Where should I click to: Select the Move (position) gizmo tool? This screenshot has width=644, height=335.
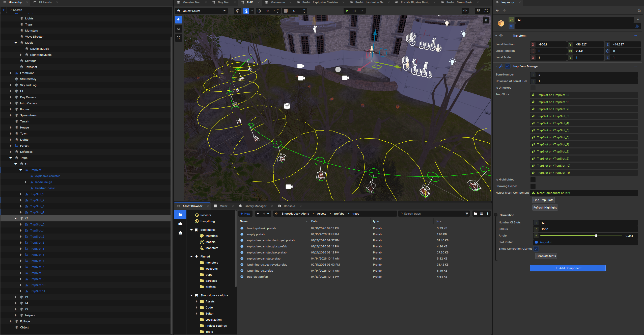point(179,20)
